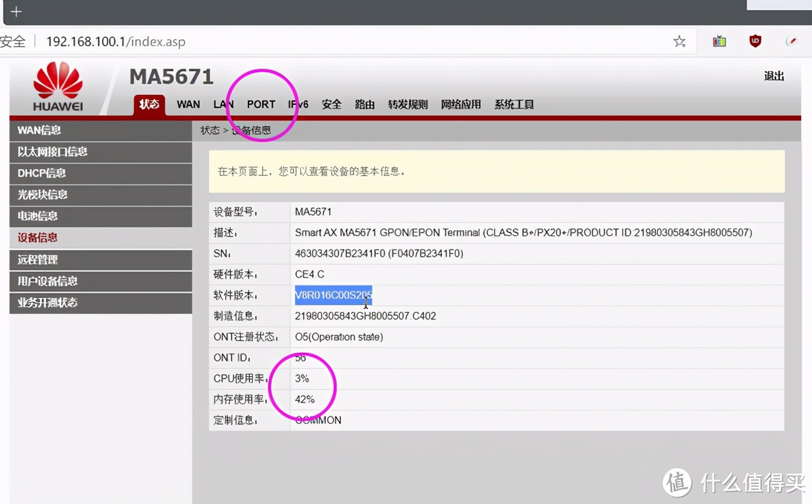This screenshot has height=504, width=812.
Task: Click the hardware version value CE4 C
Action: pyautogui.click(x=310, y=275)
